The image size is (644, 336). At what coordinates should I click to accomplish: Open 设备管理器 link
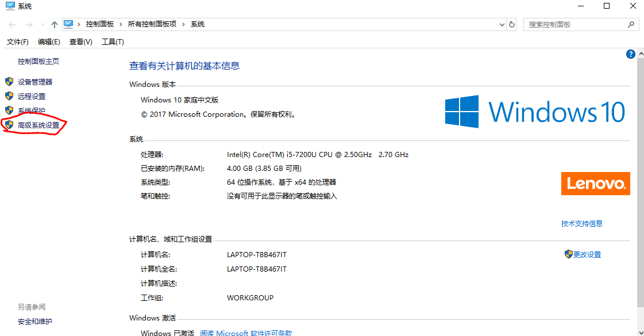35,82
